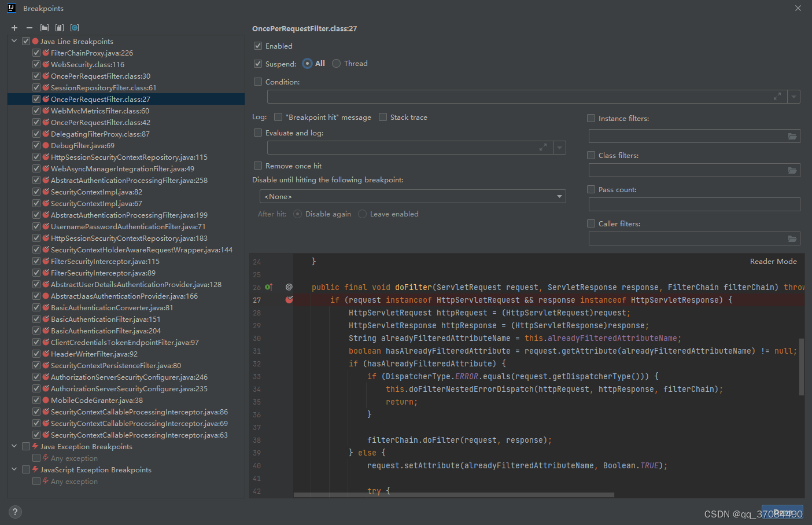Click the breakpoint marker on line 27 gutter

289,300
